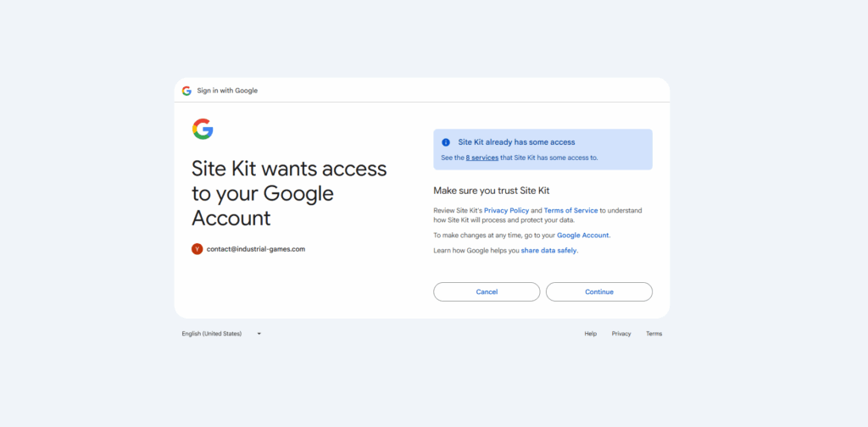868x427 pixels.
Task: Click the blue info icon in the banner
Action: (x=446, y=142)
